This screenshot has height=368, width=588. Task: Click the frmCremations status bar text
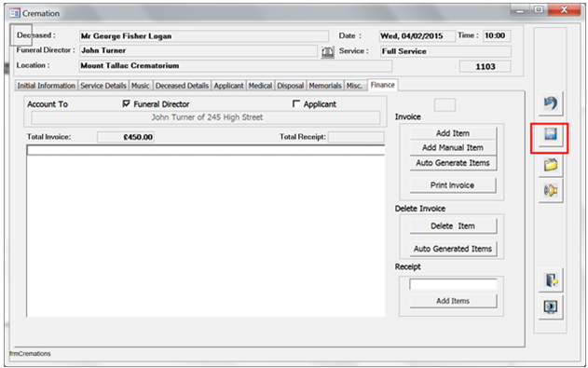[x=30, y=353]
